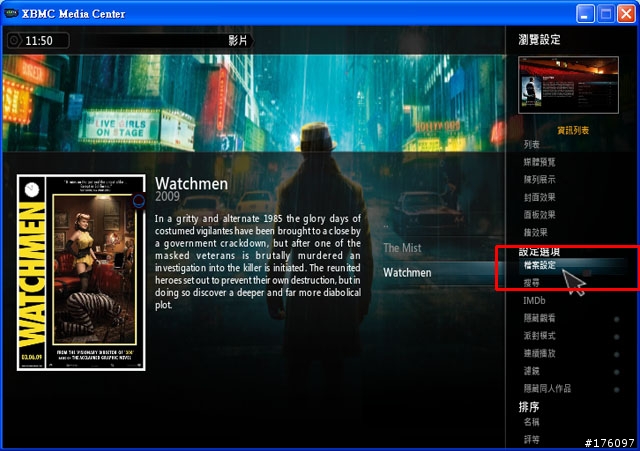Click the 影片 section header
The width and height of the screenshot is (640, 451).
238,40
